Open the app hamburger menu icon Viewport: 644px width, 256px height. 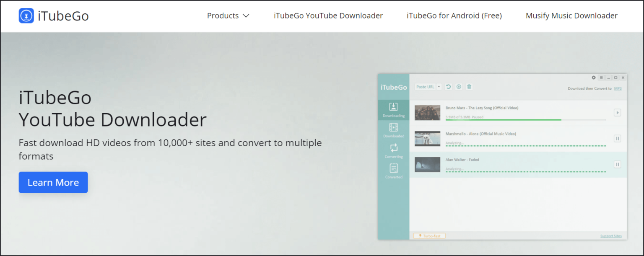tap(601, 78)
